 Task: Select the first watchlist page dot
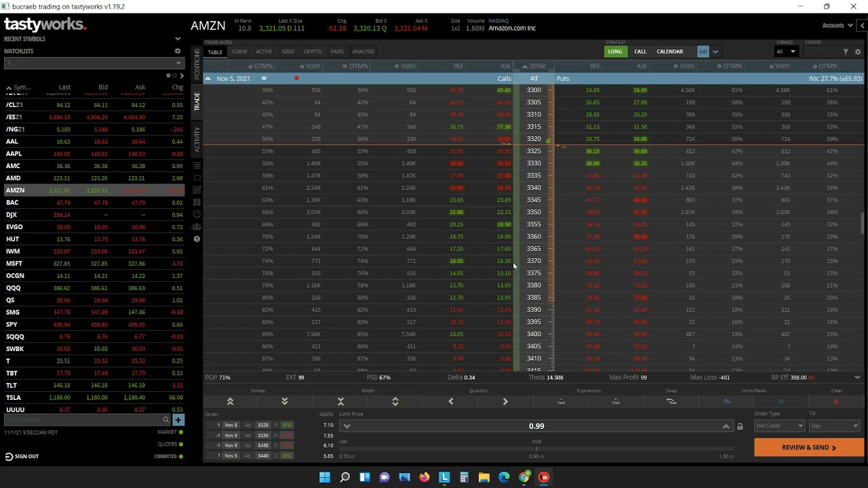(x=167, y=75)
